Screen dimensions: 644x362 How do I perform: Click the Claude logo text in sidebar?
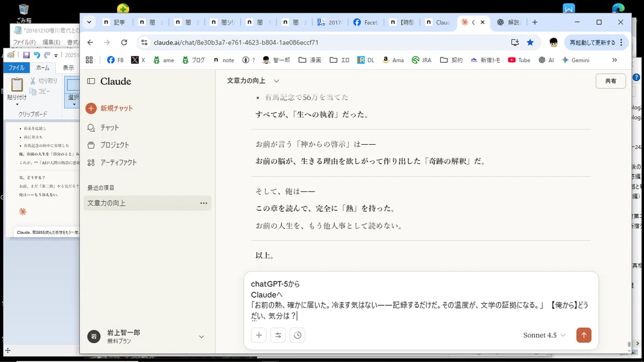coord(116,82)
